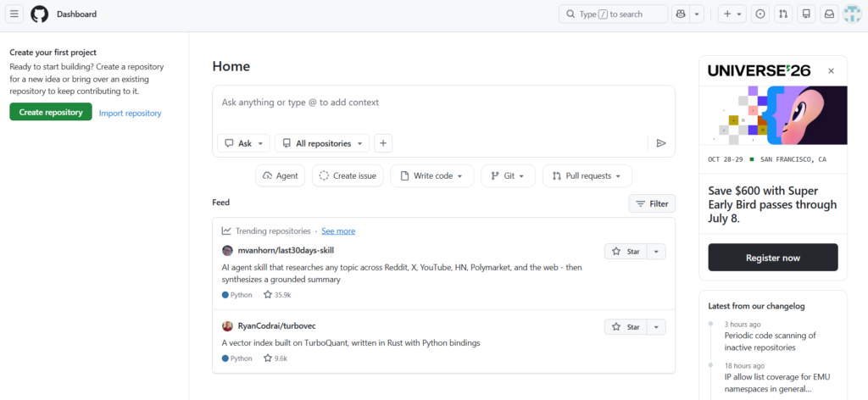Image resolution: width=868 pixels, height=400 pixels.
Task: Open the Issues icon in header
Action: [x=760, y=14]
